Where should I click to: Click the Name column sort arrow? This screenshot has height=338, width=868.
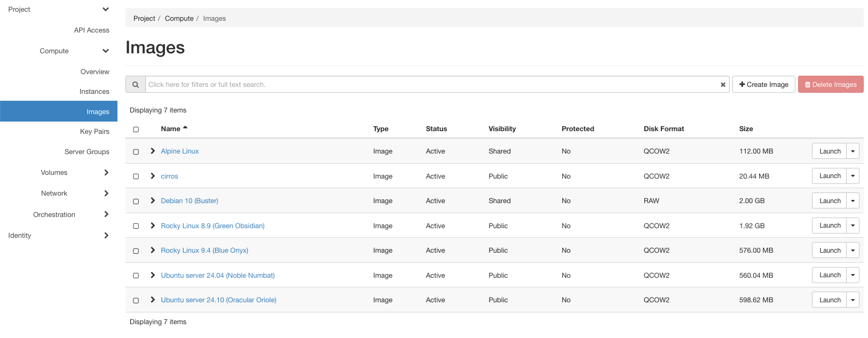[185, 128]
